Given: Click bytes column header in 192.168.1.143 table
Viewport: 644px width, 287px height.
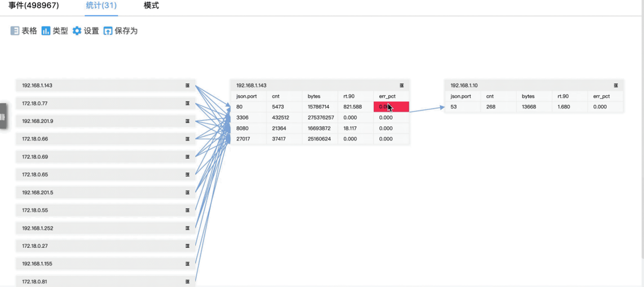Looking at the screenshot, I should (314, 96).
